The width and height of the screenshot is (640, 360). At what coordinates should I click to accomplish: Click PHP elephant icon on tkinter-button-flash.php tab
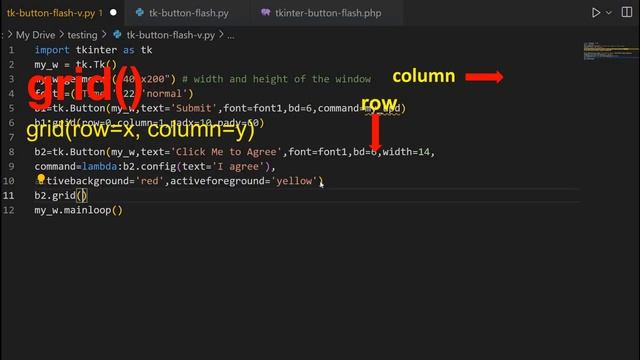266,13
